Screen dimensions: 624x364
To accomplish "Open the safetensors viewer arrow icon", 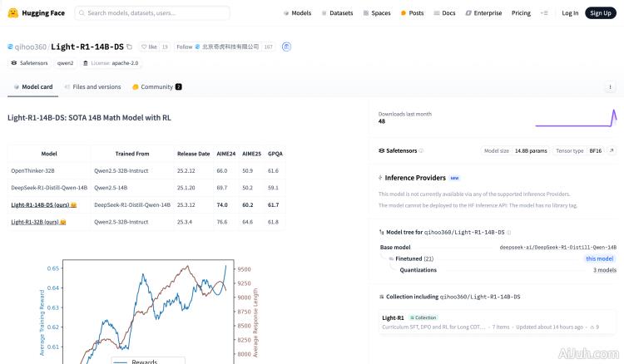I will [611, 150].
